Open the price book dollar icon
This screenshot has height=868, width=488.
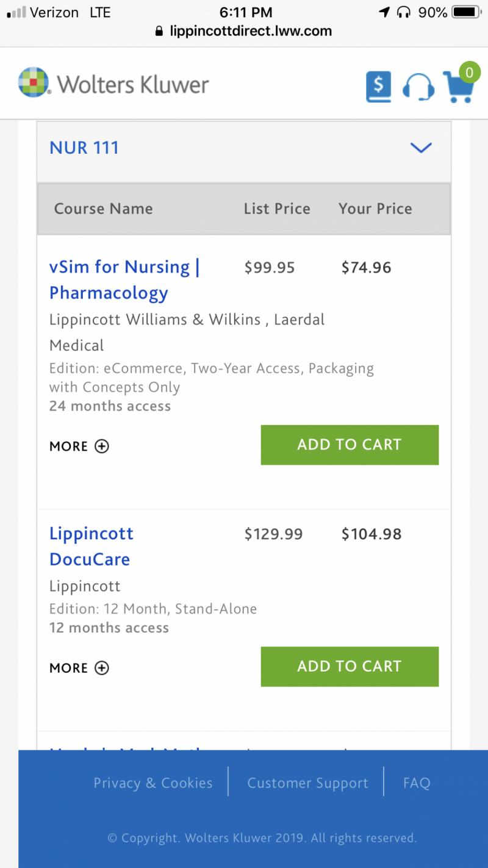378,87
